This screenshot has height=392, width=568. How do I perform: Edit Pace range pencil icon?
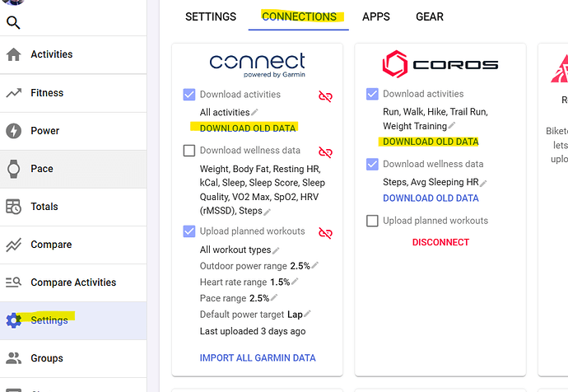coord(274,297)
